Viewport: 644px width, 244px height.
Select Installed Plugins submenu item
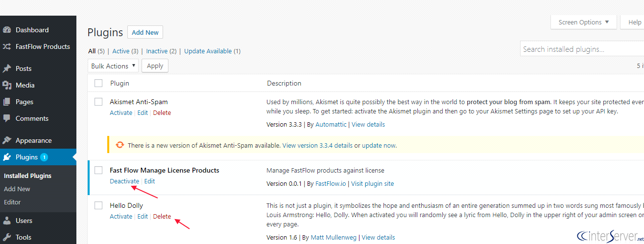[27, 176]
